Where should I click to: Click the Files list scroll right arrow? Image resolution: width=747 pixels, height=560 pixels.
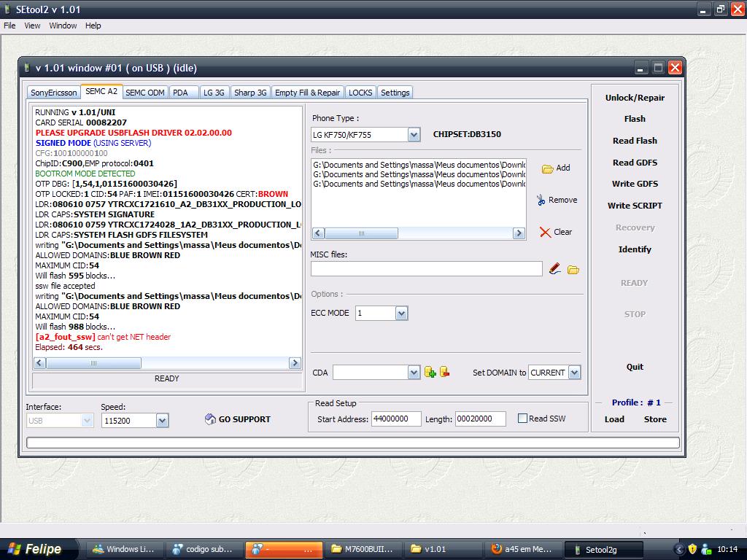pyautogui.click(x=519, y=233)
